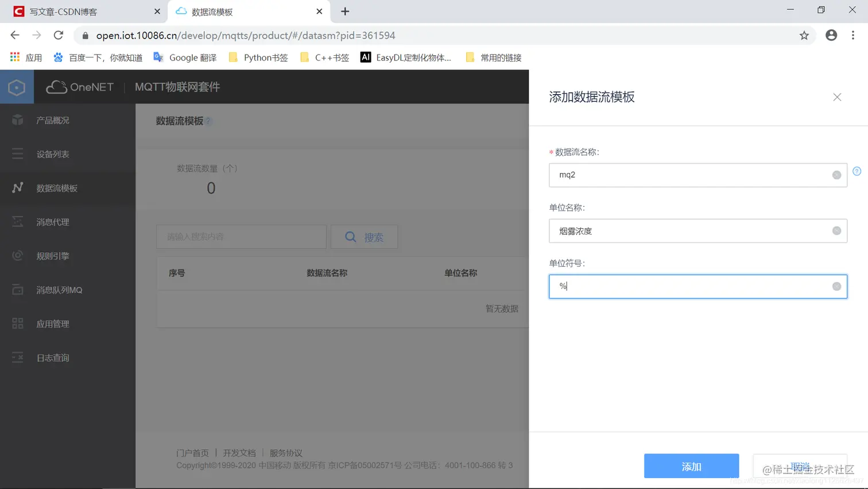The image size is (868, 489).
Task: Click the 消息队列MQ icon
Action: click(18, 290)
